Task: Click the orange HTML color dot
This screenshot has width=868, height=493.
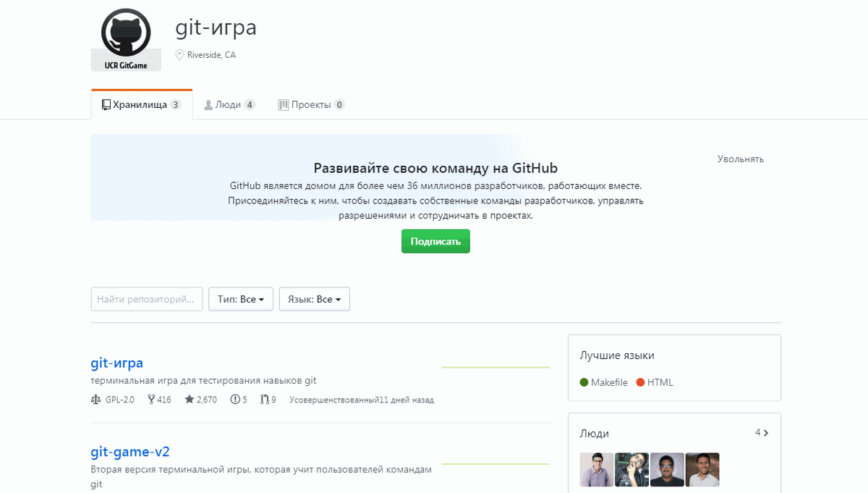Action: (x=640, y=382)
